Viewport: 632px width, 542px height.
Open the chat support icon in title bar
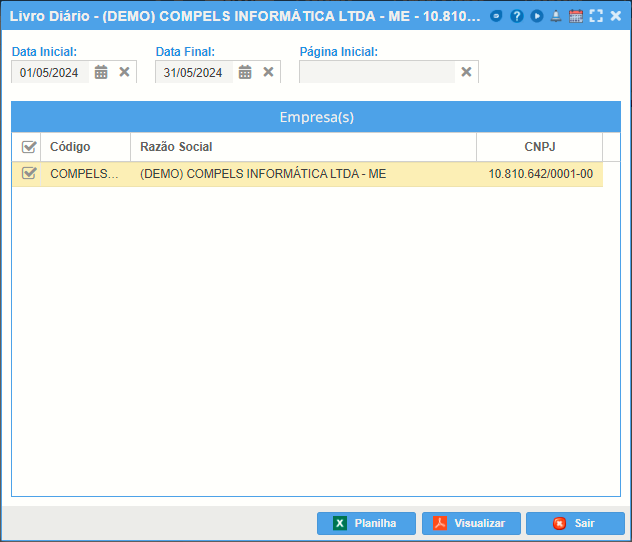tap(496, 16)
